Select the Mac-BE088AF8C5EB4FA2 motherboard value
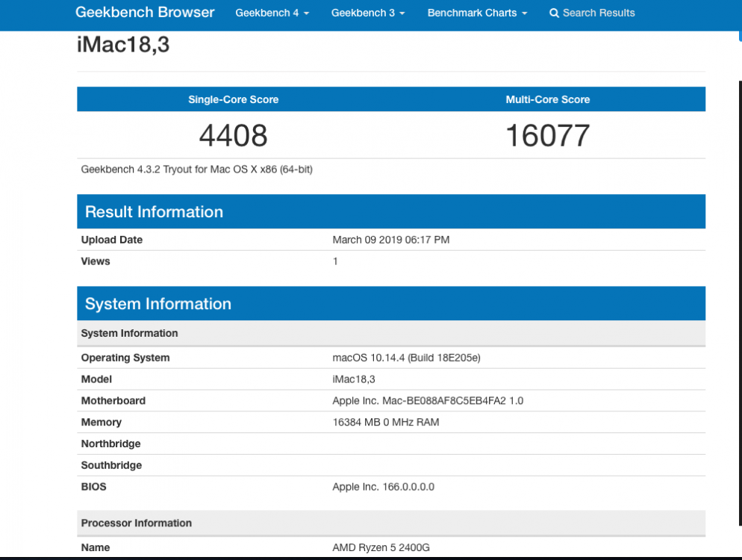 pos(428,401)
